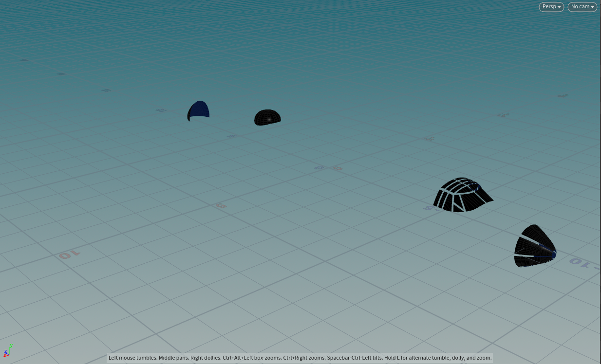Click the red 10 grid label
The image size is (601, 364).
coord(69,255)
